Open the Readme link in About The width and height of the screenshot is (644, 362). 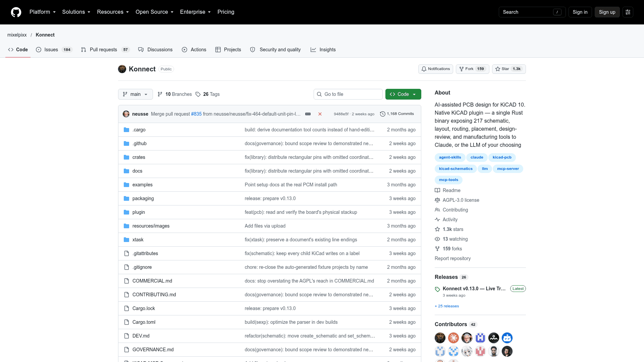448,190
